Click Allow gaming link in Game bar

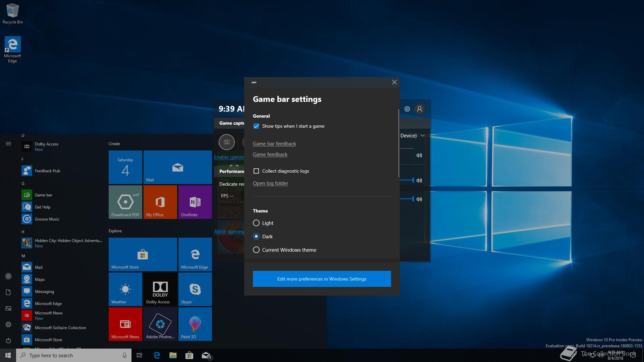click(x=229, y=232)
